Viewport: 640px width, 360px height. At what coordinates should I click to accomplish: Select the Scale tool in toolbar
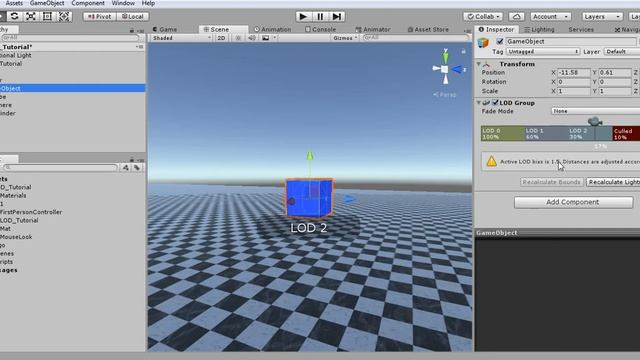coord(31,16)
